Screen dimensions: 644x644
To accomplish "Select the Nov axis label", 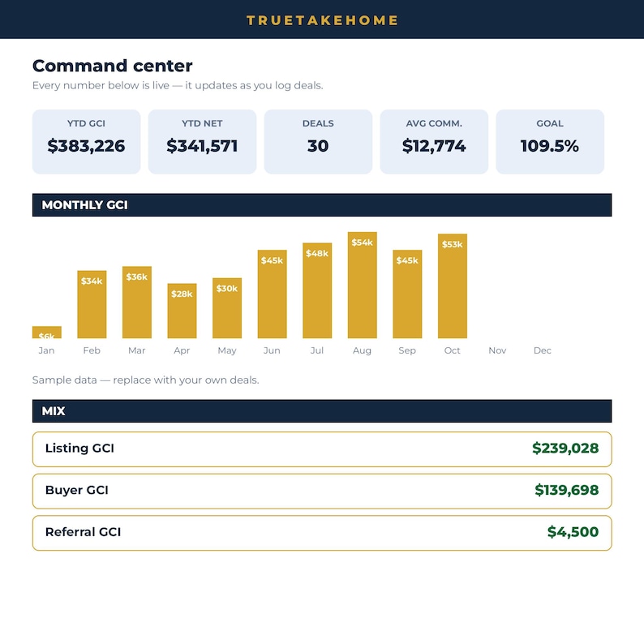I will [x=497, y=350].
